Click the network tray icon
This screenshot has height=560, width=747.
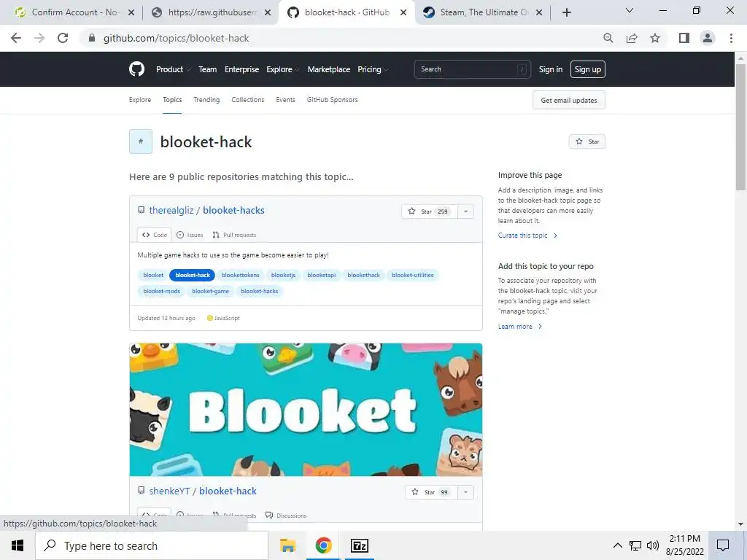click(x=635, y=545)
